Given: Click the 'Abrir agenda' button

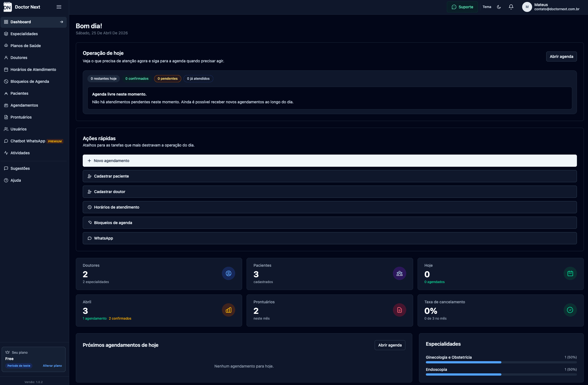Looking at the screenshot, I should coord(561,56).
